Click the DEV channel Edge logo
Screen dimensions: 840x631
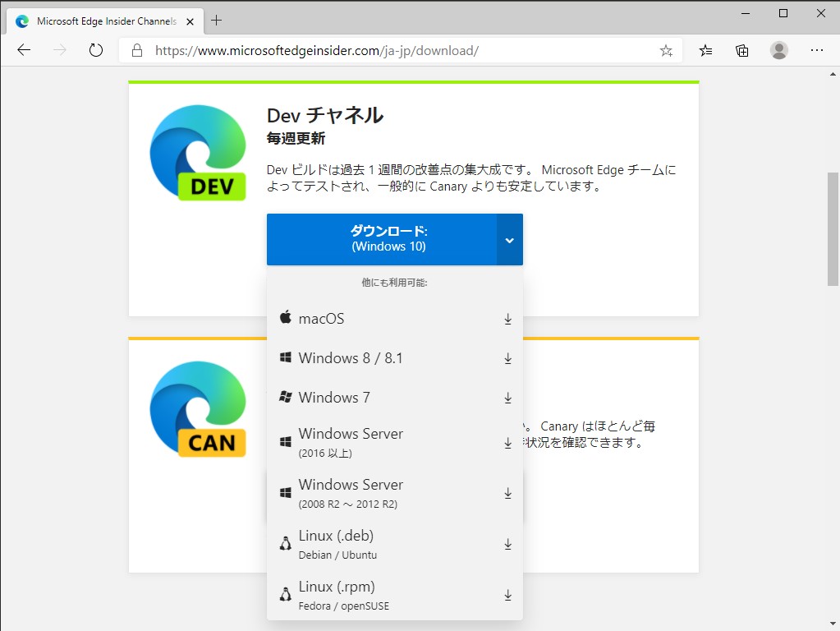tap(197, 152)
